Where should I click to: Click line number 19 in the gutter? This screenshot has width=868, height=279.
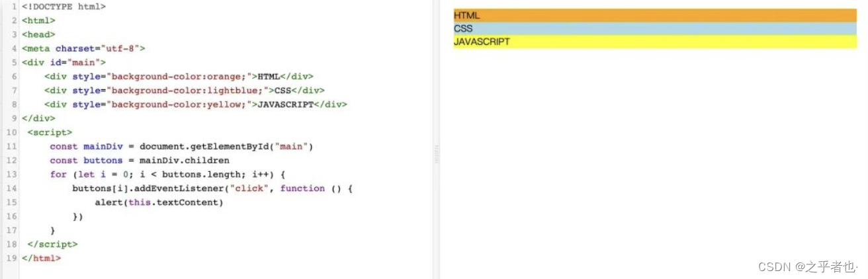[11, 259]
